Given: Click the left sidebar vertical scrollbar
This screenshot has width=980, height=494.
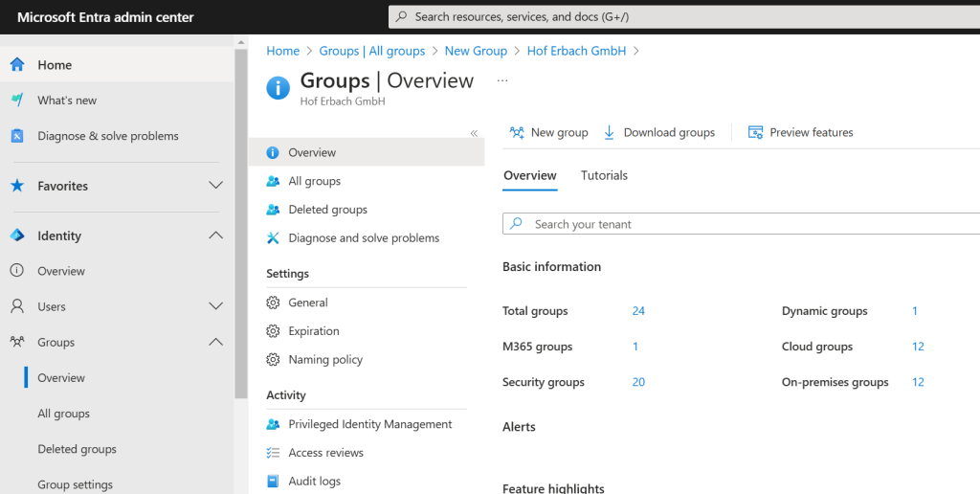Looking at the screenshot, I should (x=241, y=224).
